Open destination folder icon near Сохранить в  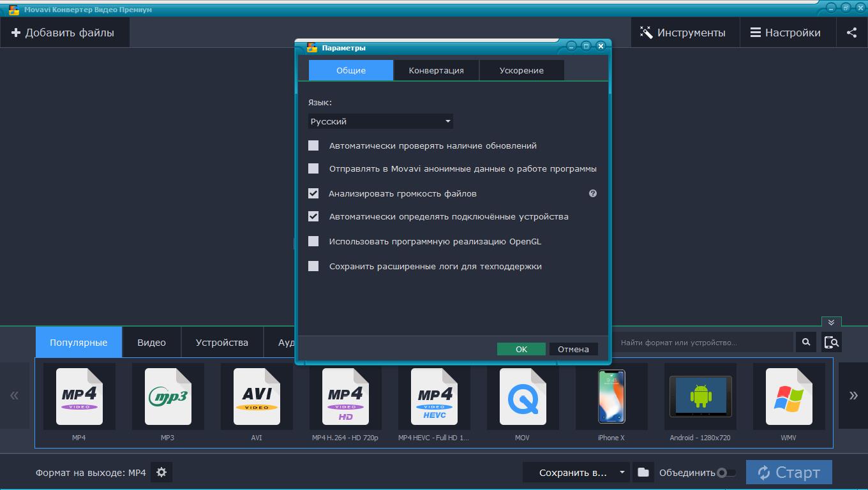[643, 472]
